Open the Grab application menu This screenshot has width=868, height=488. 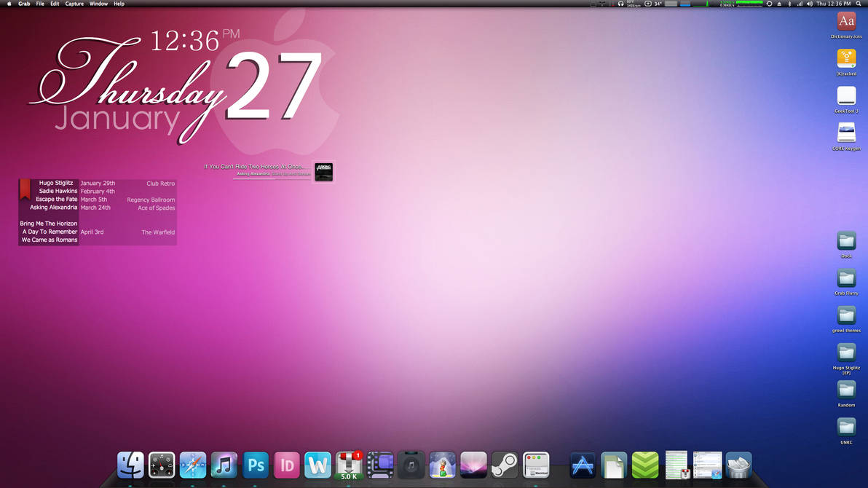24,4
